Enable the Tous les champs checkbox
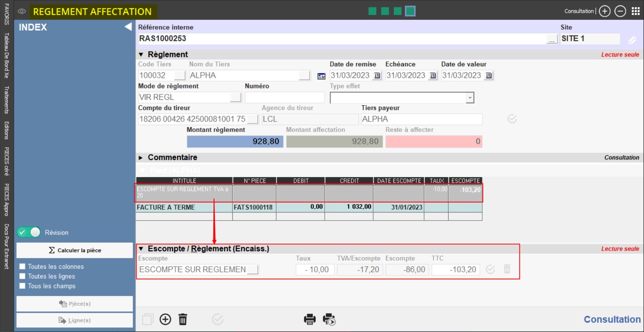Screen dimensions: 644x332 (23, 286)
